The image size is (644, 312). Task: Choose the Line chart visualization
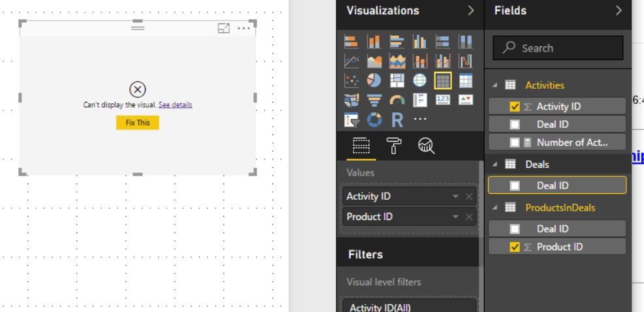351,61
